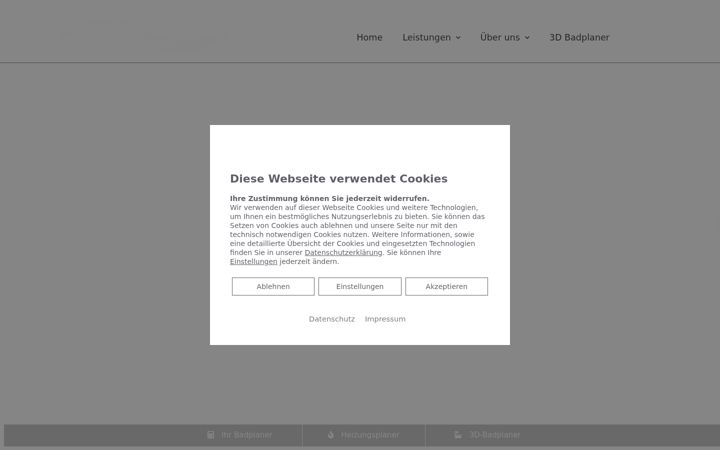Open the Datenschutzerklärung link in text
The width and height of the screenshot is (720, 450).
tap(343, 253)
